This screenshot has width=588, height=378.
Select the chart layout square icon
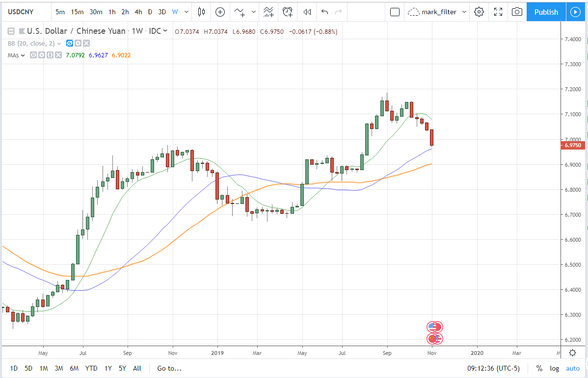click(x=395, y=12)
